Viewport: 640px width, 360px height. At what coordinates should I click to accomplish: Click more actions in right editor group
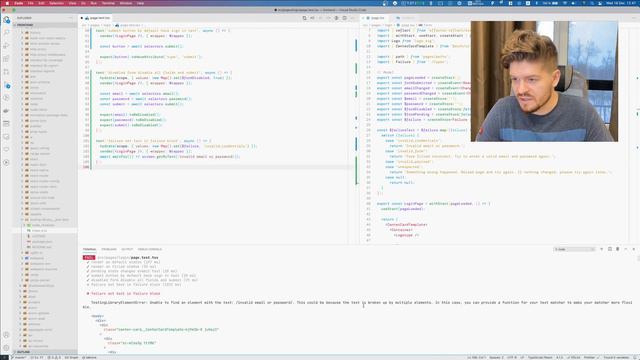(x=633, y=18)
